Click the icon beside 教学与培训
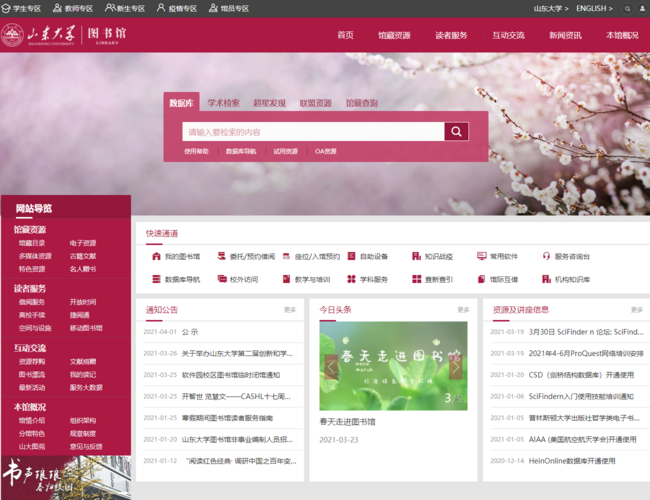Viewport: 650px width, 500px height. tap(286, 279)
